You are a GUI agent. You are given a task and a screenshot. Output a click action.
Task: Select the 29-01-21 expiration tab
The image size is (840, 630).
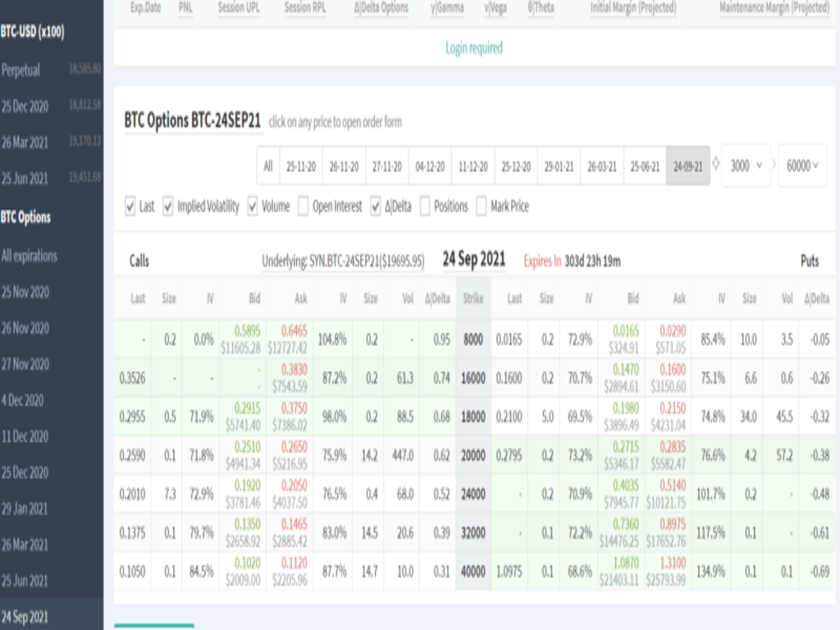[559, 166]
